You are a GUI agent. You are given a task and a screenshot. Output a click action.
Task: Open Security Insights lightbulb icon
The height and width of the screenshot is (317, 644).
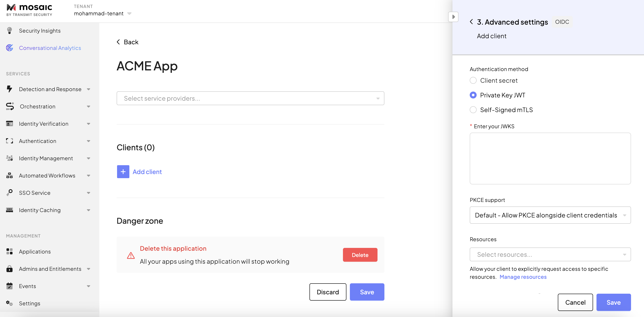tap(10, 30)
